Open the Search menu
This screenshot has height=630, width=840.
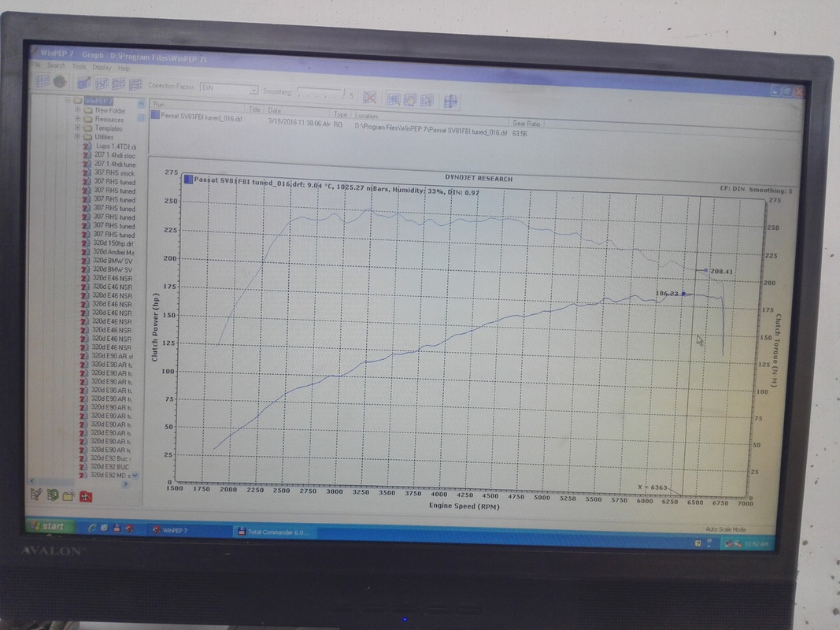pos(56,66)
